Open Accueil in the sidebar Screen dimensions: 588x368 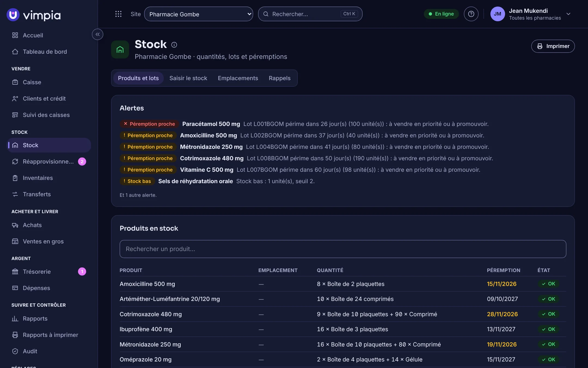click(x=49, y=35)
